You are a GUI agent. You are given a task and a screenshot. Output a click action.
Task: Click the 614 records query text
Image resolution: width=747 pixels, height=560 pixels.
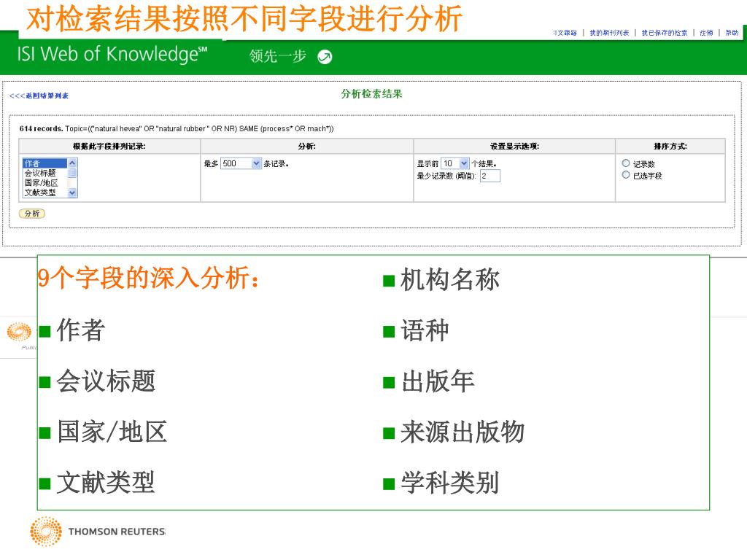point(177,128)
